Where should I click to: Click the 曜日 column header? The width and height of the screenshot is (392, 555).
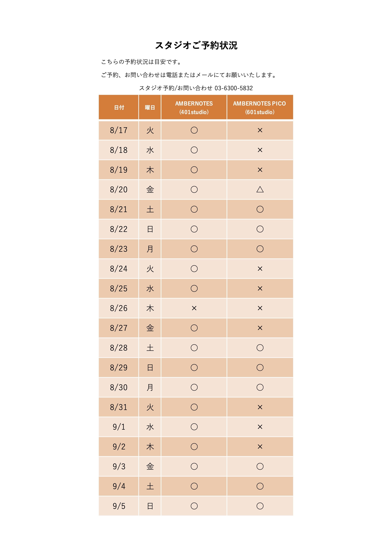[x=150, y=108]
